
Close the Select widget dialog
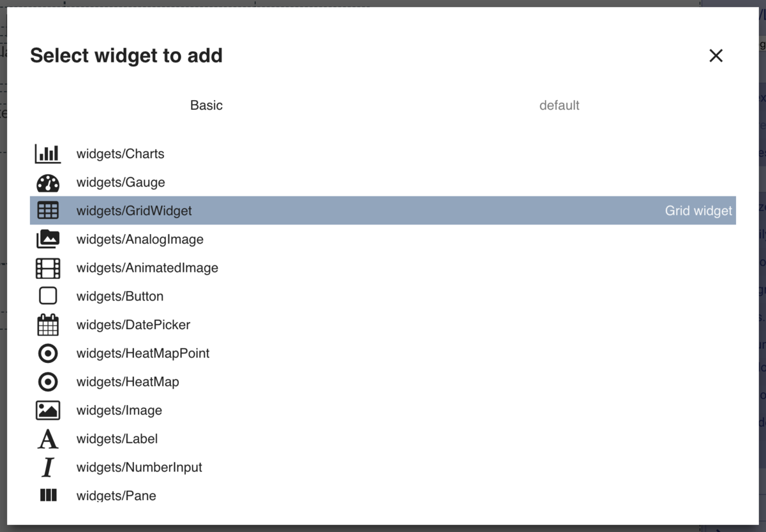pos(716,55)
